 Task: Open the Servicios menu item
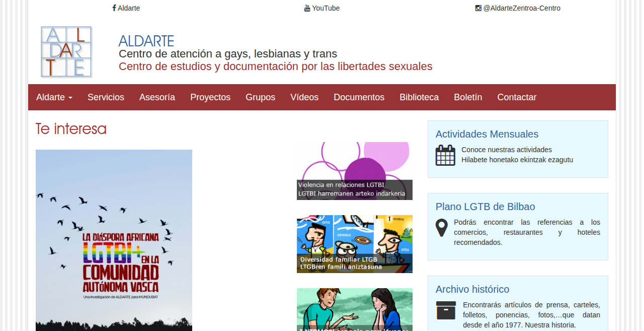[106, 97]
